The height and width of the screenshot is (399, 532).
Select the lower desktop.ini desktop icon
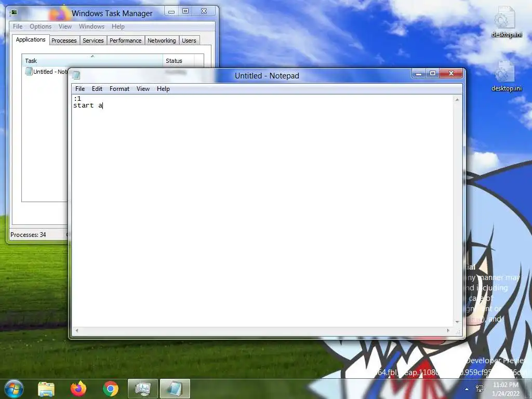point(506,76)
